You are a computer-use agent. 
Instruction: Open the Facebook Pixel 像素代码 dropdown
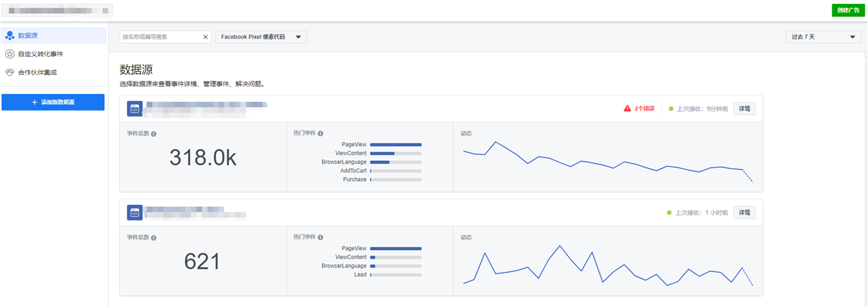[x=261, y=37]
